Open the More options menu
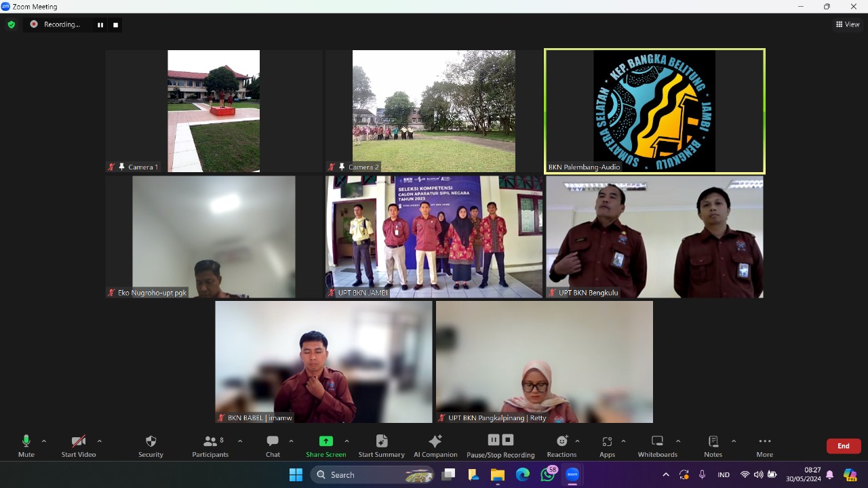The image size is (868, 488). pos(764,445)
